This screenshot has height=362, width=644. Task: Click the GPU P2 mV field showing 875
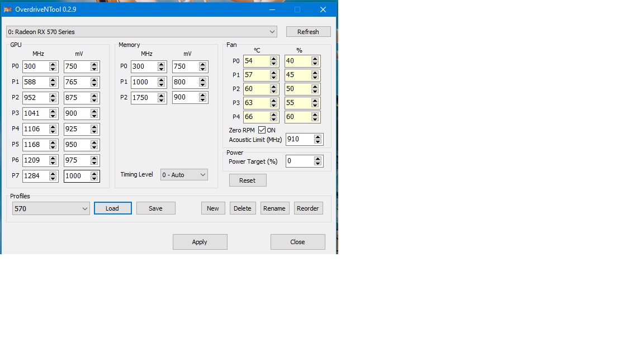(x=77, y=98)
